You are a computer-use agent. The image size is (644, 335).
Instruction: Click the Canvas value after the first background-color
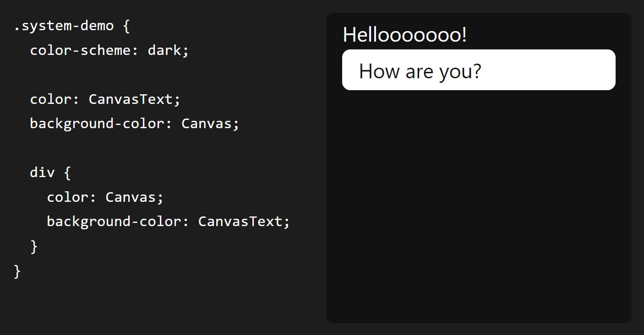click(206, 124)
